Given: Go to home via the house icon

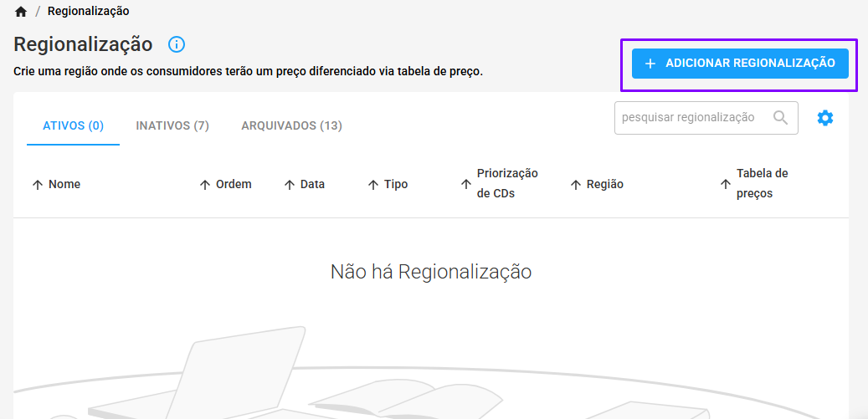Looking at the screenshot, I should pos(21,12).
